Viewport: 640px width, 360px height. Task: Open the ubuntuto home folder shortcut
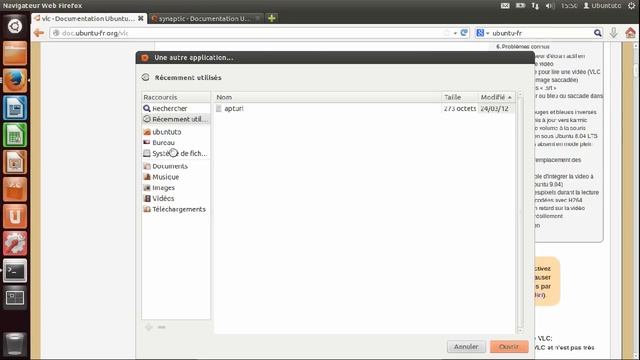click(176, 132)
